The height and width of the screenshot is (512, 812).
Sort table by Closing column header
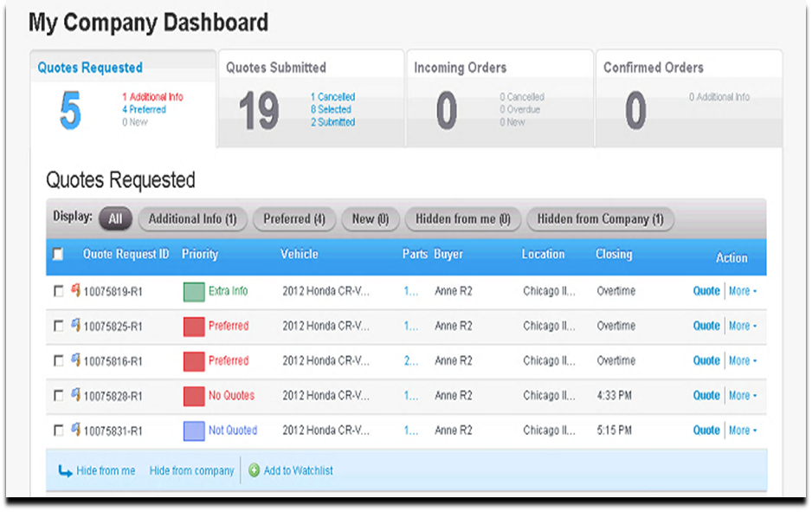click(x=614, y=255)
